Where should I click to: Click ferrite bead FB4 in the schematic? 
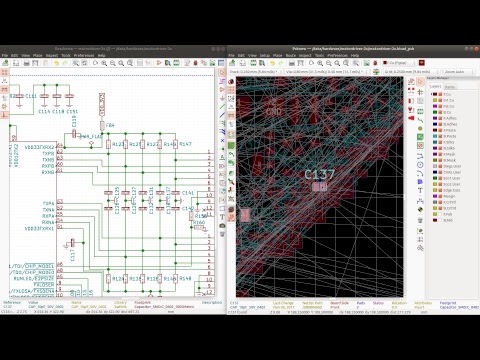pyautogui.click(x=102, y=125)
